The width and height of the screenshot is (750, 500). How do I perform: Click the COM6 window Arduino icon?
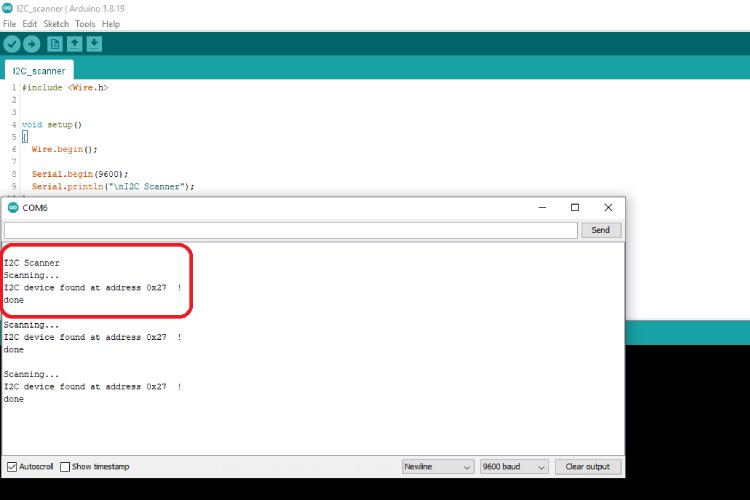click(13, 208)
